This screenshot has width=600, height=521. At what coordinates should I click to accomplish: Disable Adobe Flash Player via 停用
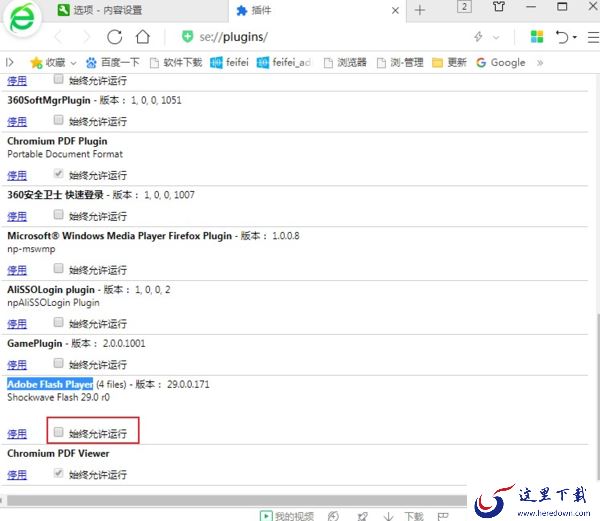click(17, 434)
